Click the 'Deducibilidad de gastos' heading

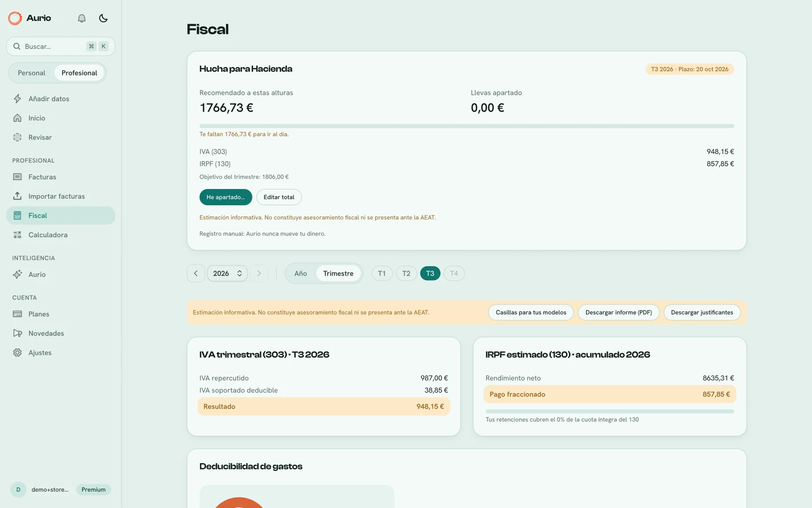click(x=251, y=466)
